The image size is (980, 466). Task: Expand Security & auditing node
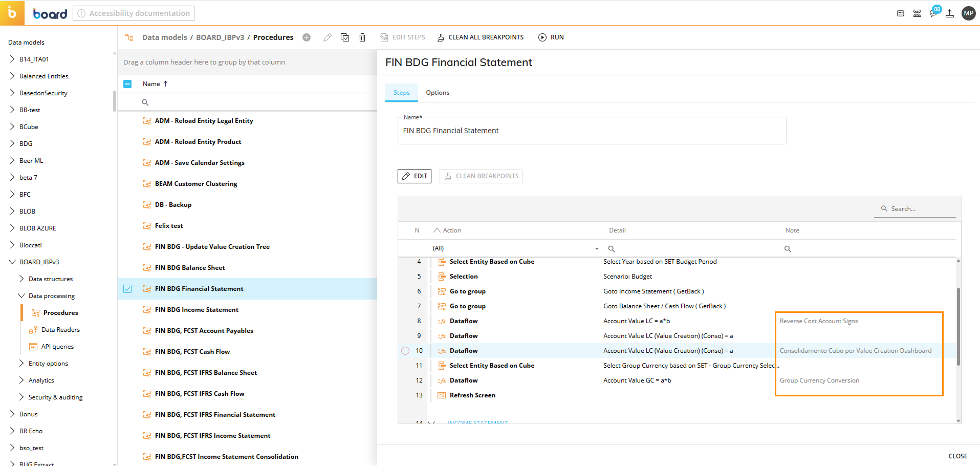point(21,397)
